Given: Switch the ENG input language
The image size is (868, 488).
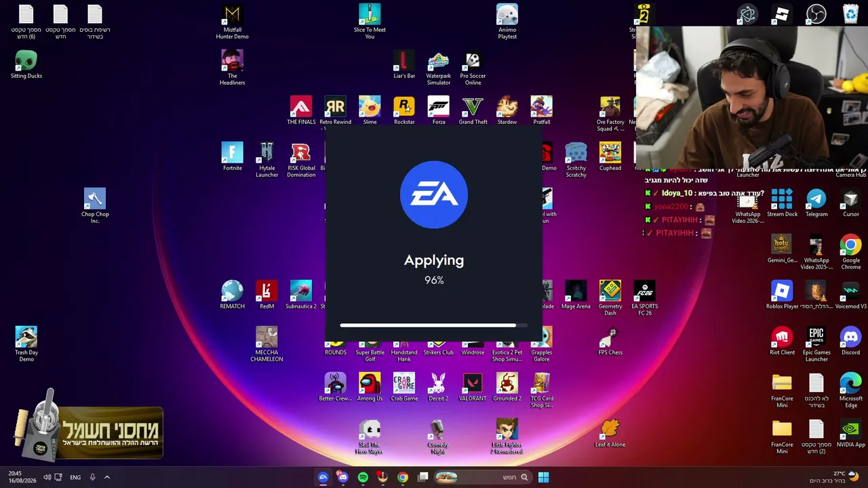Looking at the screenshot, I should point(75,477).
